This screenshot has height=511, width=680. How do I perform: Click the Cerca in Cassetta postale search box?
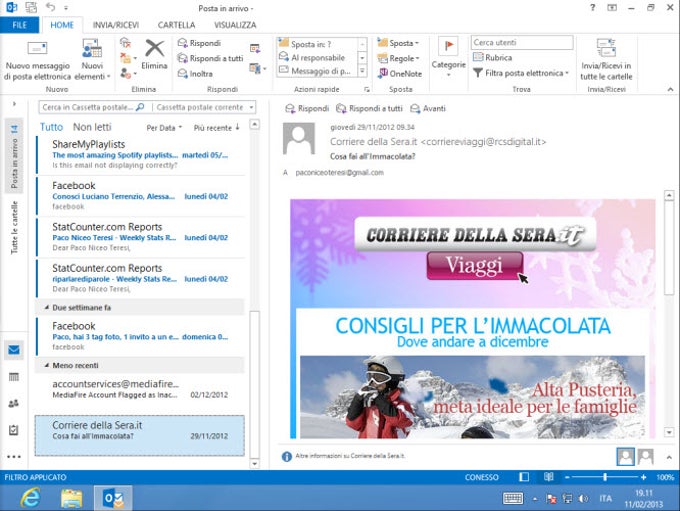pos(93,107)
